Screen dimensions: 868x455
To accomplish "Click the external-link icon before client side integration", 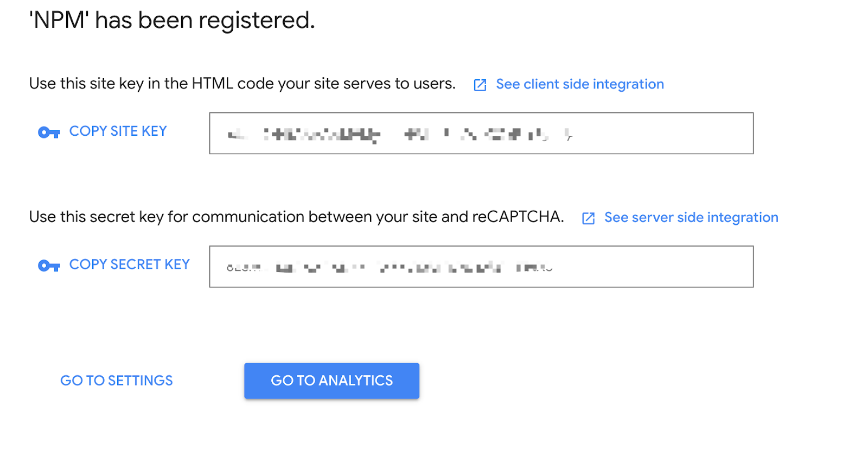I will pos(480,85).
